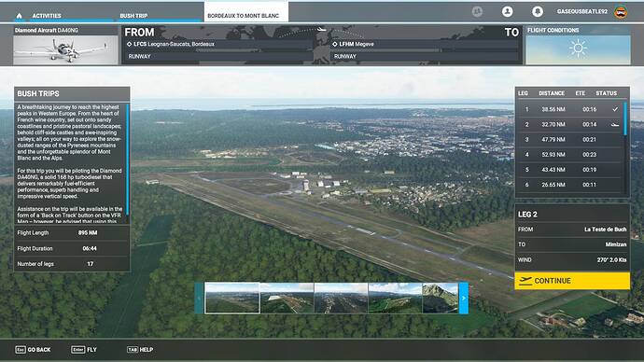Click the Go Back button

[x=33, y=350]
